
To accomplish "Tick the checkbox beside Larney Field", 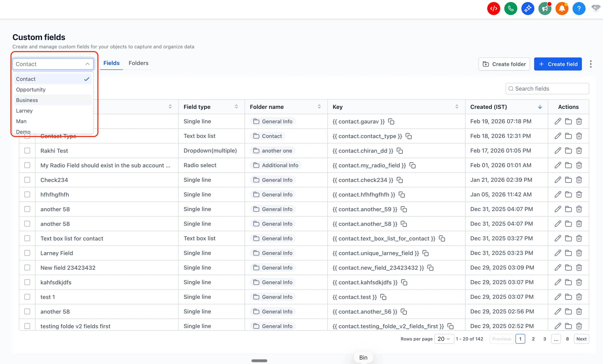I will [x=27, y=253].
